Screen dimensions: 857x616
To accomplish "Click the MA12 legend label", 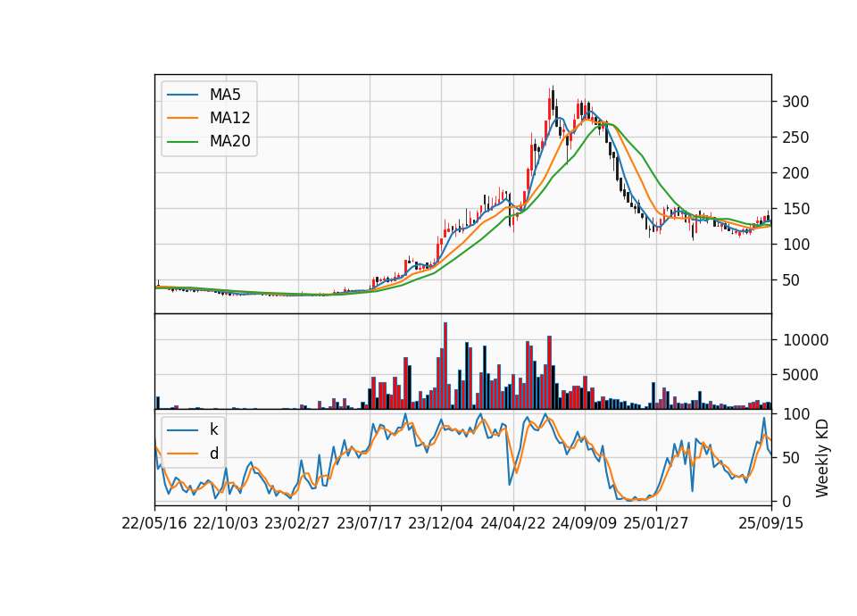I will 229,118.
